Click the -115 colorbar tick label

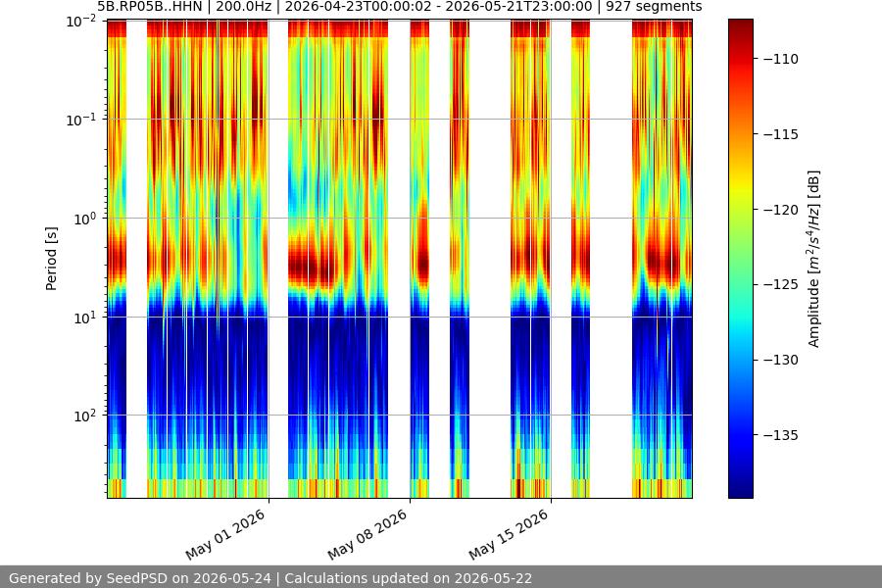pyautogui.click(x=781, y=134)
